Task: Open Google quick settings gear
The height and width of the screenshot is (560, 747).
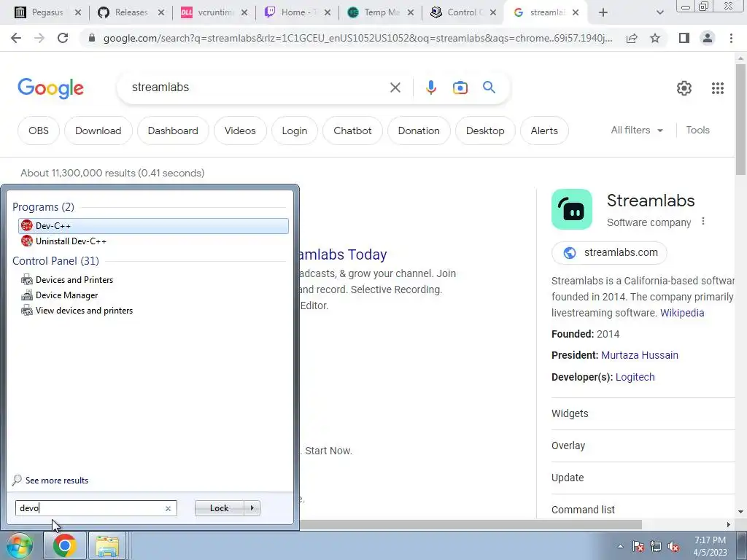Action: (684, 88)
